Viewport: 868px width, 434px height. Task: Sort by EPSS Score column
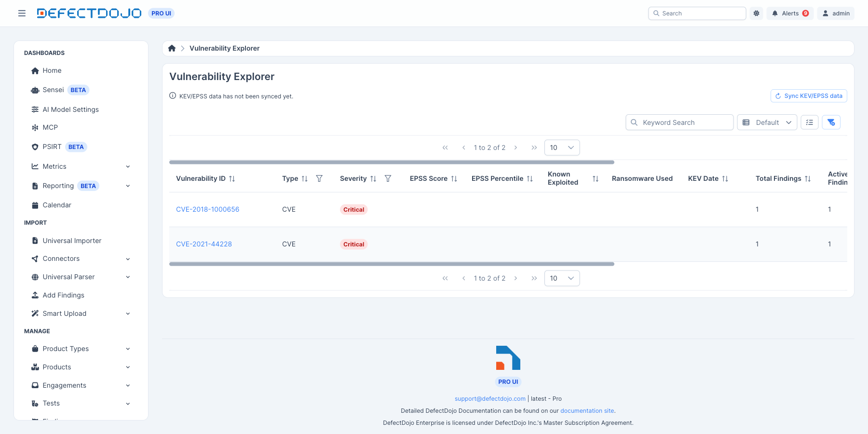(454, 178)
